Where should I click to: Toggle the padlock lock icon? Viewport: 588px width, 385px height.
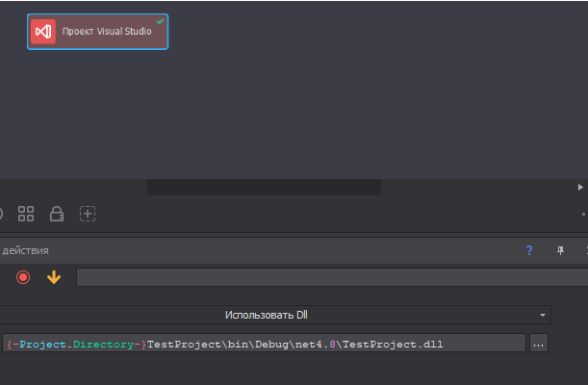tap(57, 214)
